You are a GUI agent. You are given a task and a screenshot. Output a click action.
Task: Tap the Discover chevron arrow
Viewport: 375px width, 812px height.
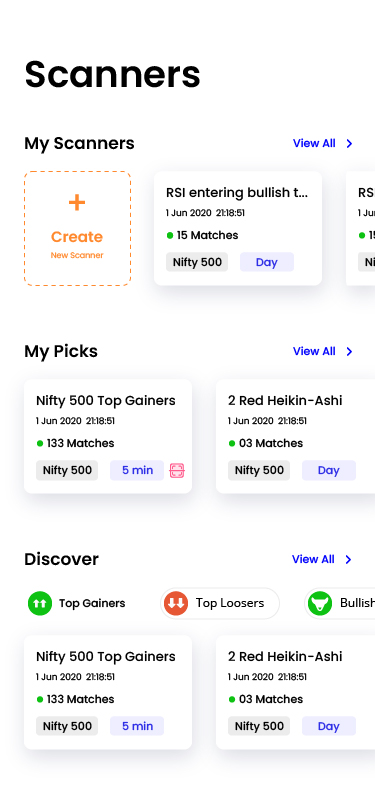(348, 559)
